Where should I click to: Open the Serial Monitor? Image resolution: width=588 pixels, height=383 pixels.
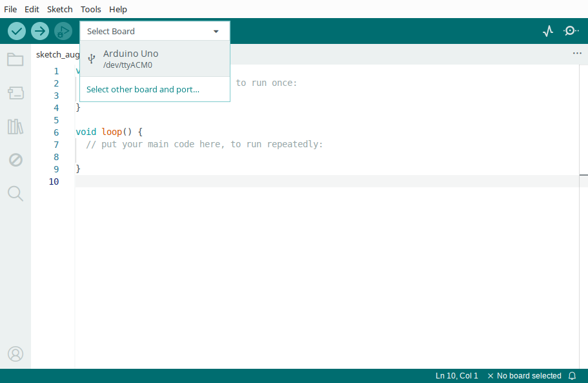point(571,31)
